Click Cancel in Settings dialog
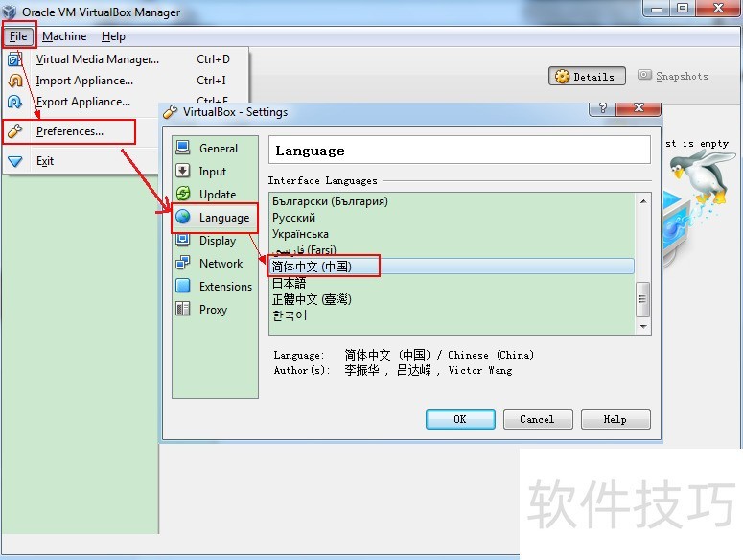The width and height of the screenshot is (743, 560). click(x=537, y=419)
